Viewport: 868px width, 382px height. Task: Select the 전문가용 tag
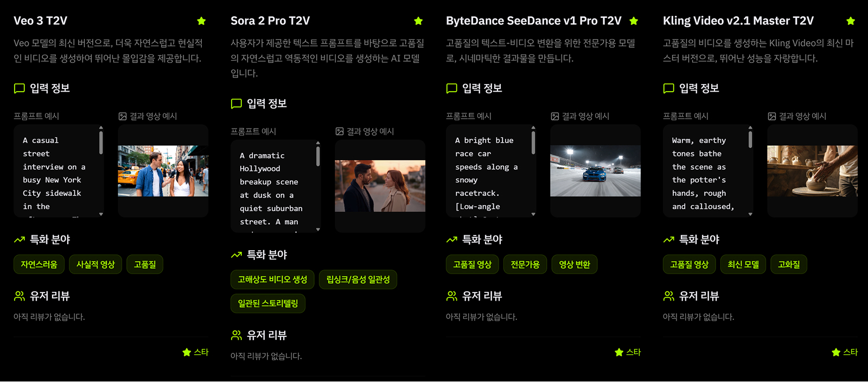[x=525, y=264]
